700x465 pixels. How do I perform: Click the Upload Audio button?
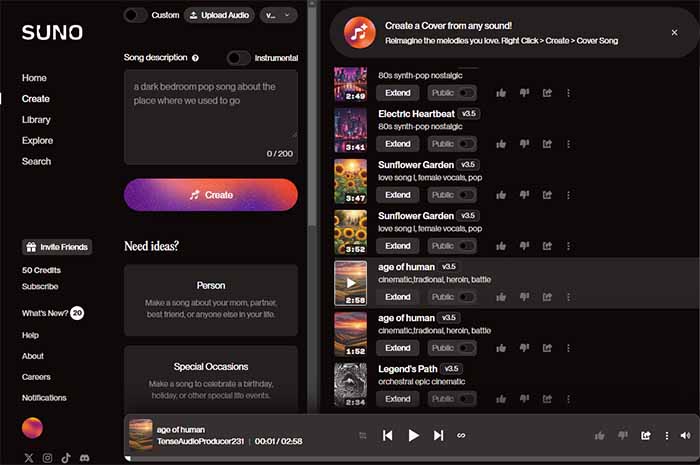tap(219, 15)
